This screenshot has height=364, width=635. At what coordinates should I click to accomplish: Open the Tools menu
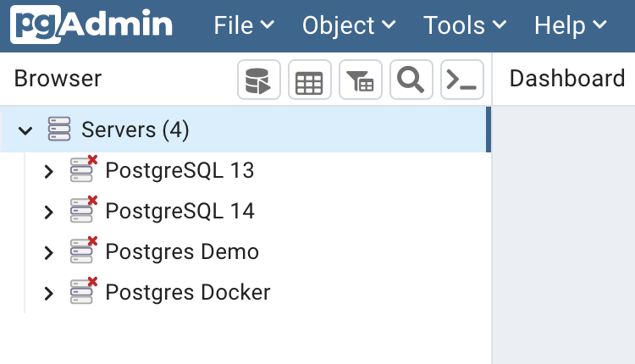click(465, 25)
